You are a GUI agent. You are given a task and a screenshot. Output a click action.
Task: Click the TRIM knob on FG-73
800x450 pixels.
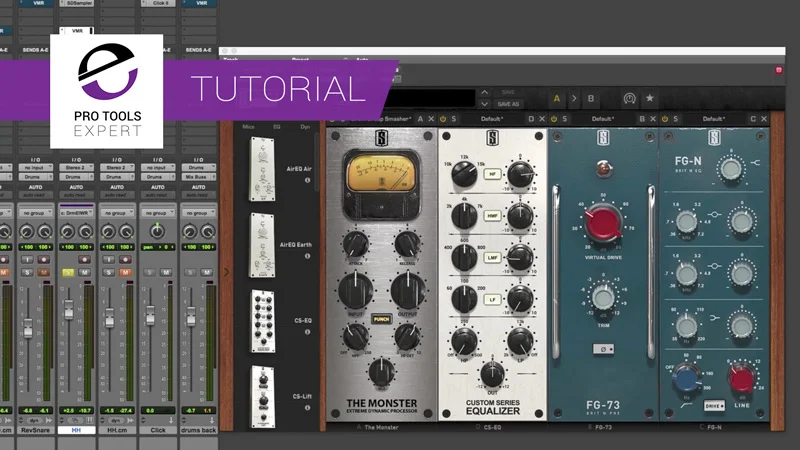tap(603, 298)
